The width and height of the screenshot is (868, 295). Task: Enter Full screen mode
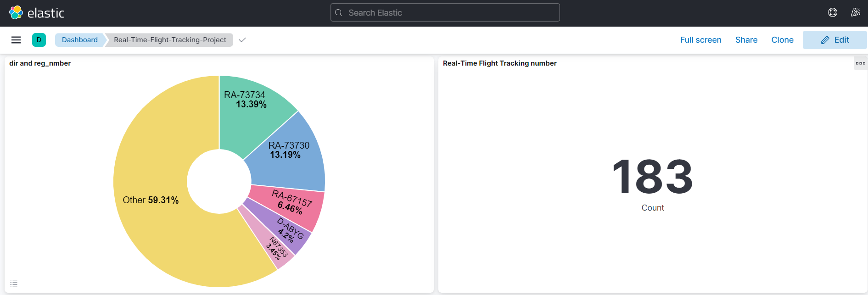pyautogui.click(x=700, y=40)
